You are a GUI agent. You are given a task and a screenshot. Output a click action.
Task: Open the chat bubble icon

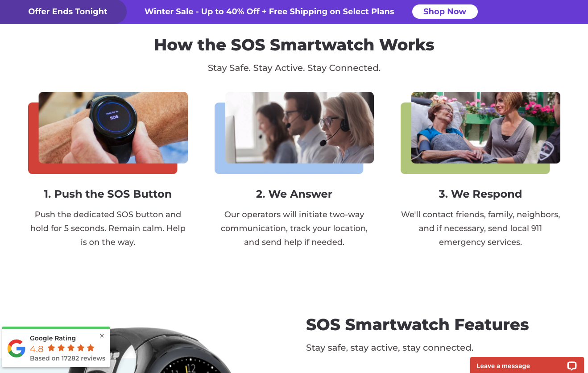[x=571, y=366]
